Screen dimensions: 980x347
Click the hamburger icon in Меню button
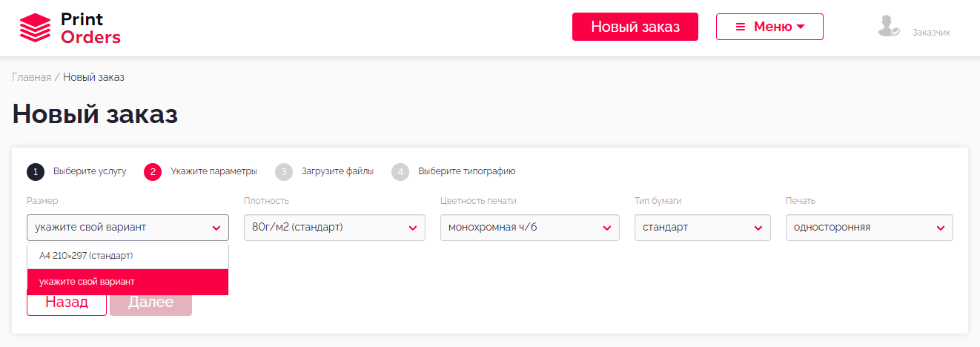coord(740,27)
